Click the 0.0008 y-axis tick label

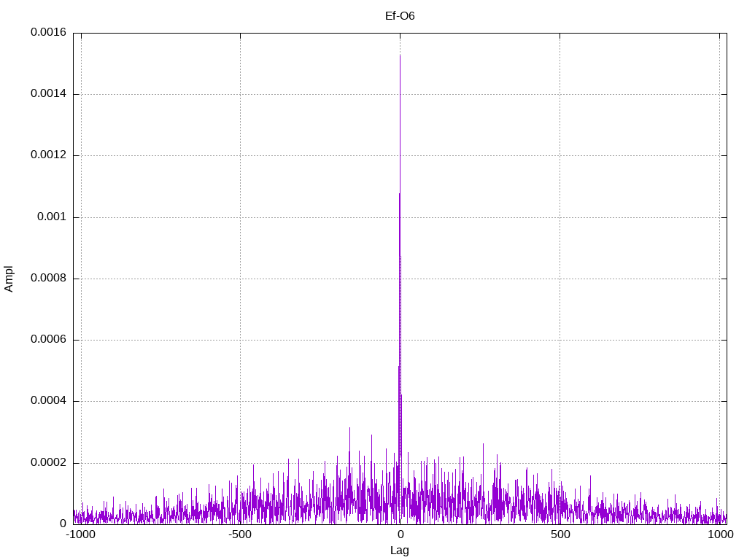(x=48, y=279)
